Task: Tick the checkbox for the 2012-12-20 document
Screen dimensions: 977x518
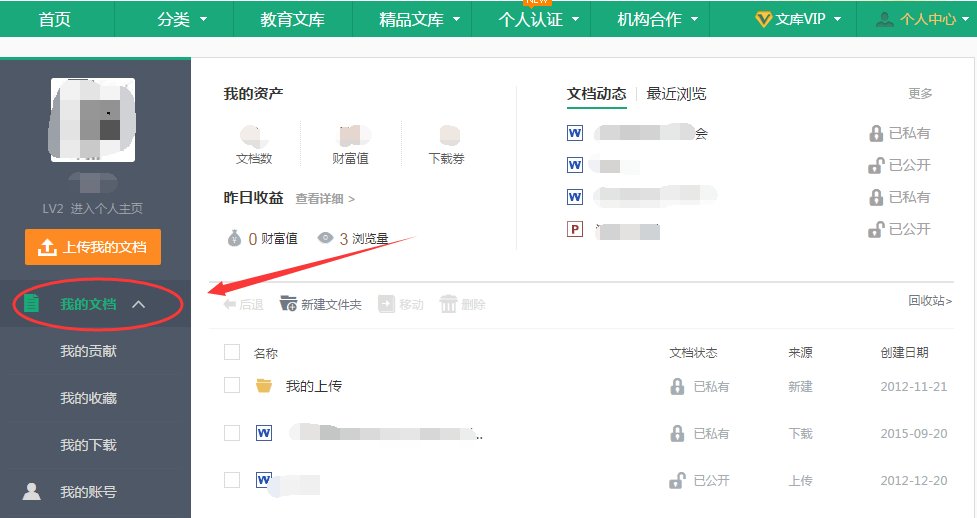Action: tap(232, 479)
